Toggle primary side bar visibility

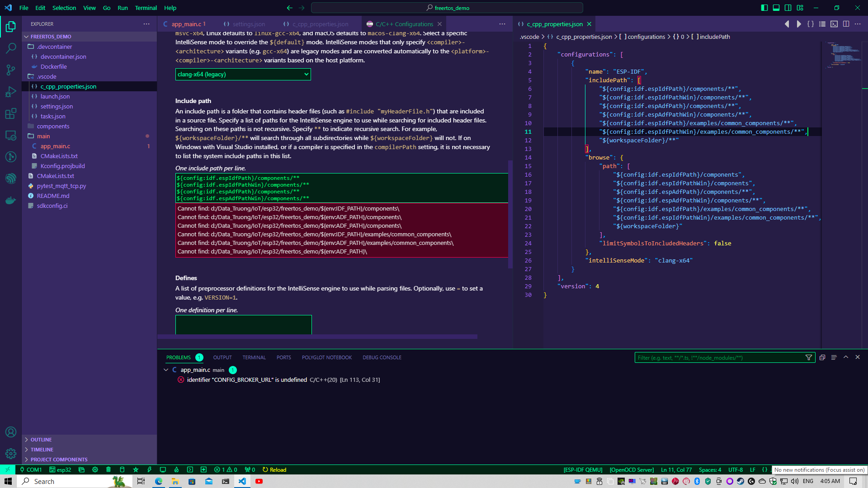764,8
